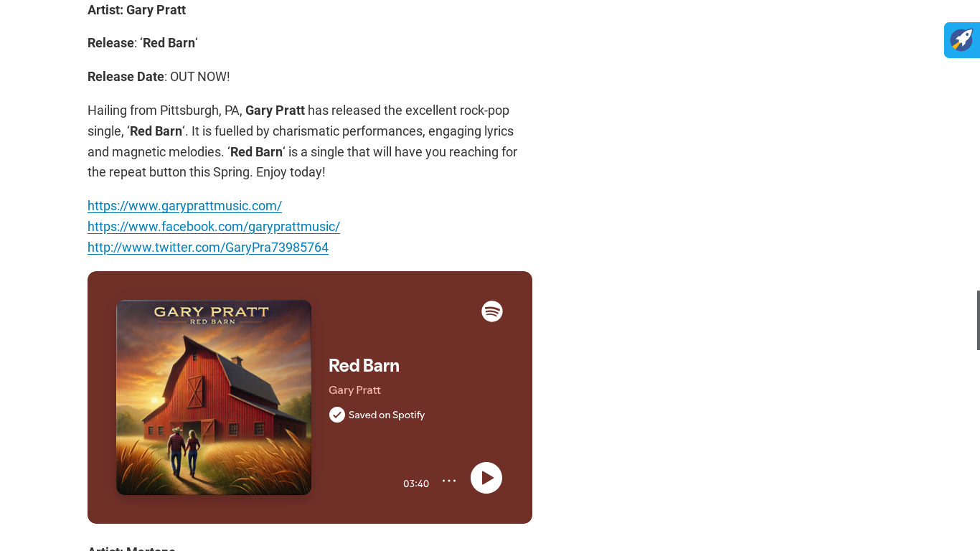Click the bold Release Date label
980x551 pixels.
126,77
